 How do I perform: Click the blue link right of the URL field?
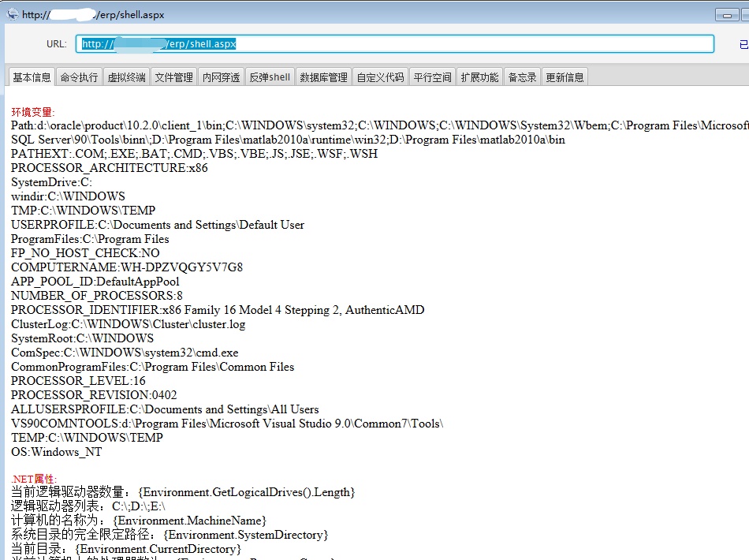pyautogui.click(x=743, y=45)
